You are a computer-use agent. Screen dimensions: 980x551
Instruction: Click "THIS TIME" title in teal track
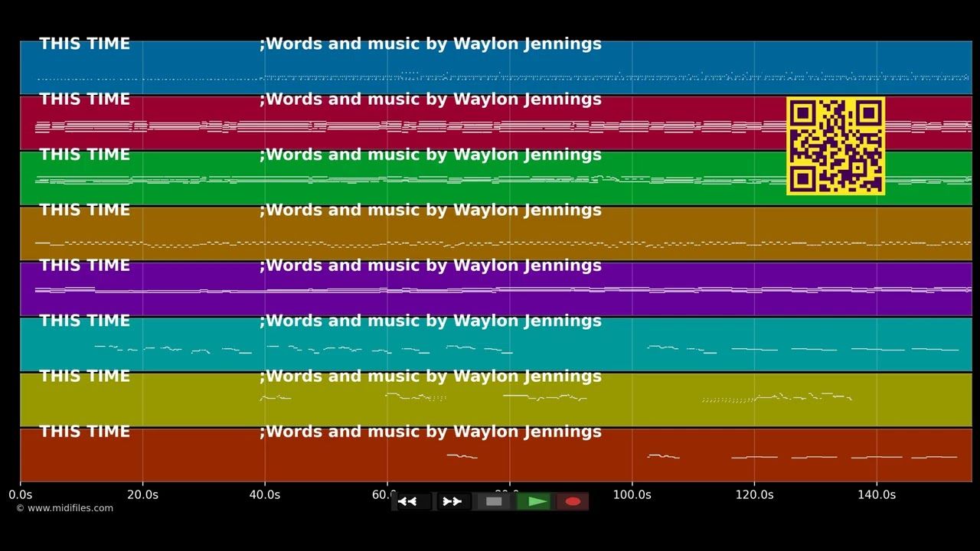pyautogui.click(x=84, y=321)
